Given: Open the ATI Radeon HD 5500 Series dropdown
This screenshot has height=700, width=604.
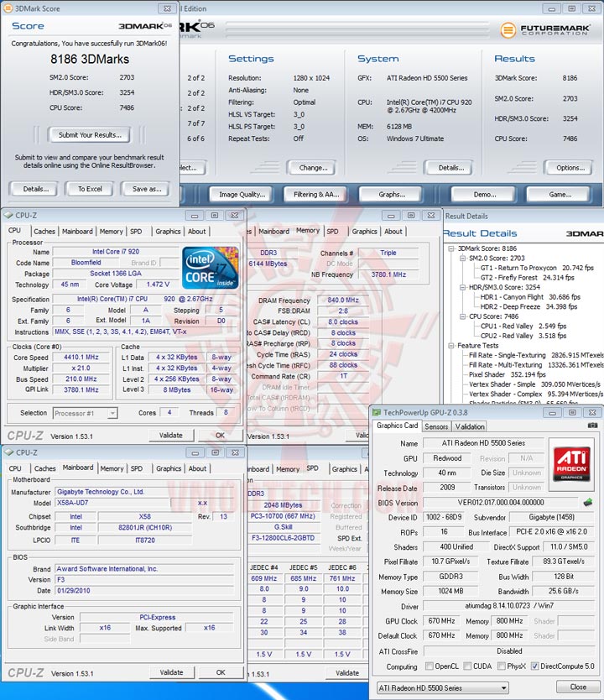Looking at the screenshot, I should pyautogui.click(x=443, y=687).
